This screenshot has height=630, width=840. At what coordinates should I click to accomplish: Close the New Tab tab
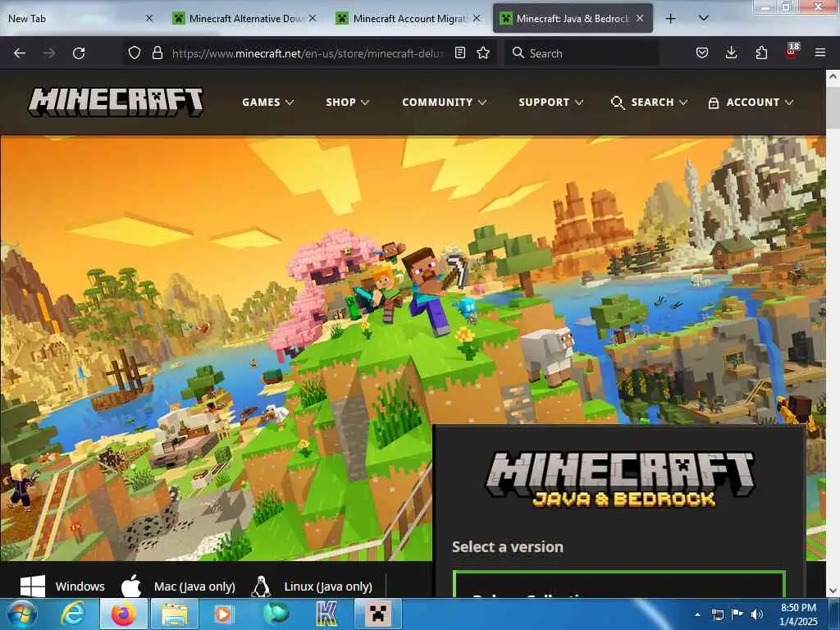click(x=149, y=18)
